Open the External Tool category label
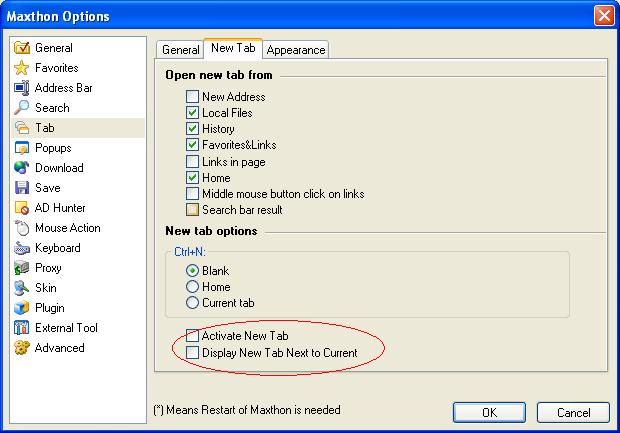Image resolution: width=620 pixels, height=433 pixels. click(x=66, y=327)
